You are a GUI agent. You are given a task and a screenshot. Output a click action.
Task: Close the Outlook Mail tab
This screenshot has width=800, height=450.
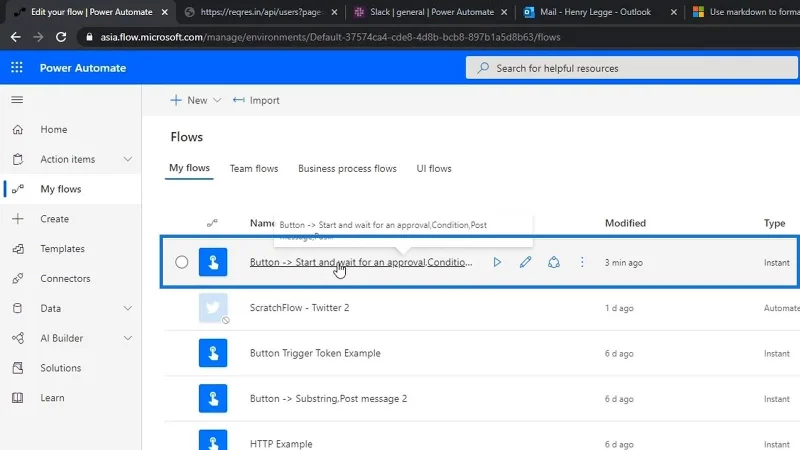coord(673,12)
